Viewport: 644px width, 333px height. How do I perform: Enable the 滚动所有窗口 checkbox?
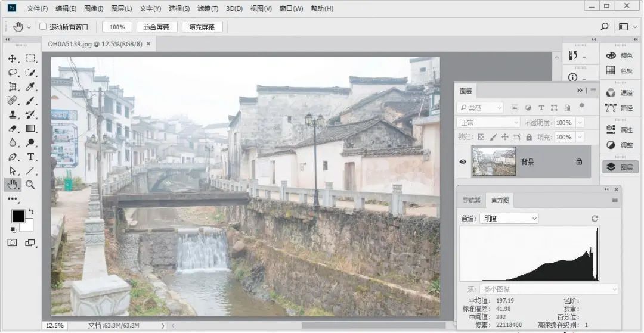click(x=43, y=27)
